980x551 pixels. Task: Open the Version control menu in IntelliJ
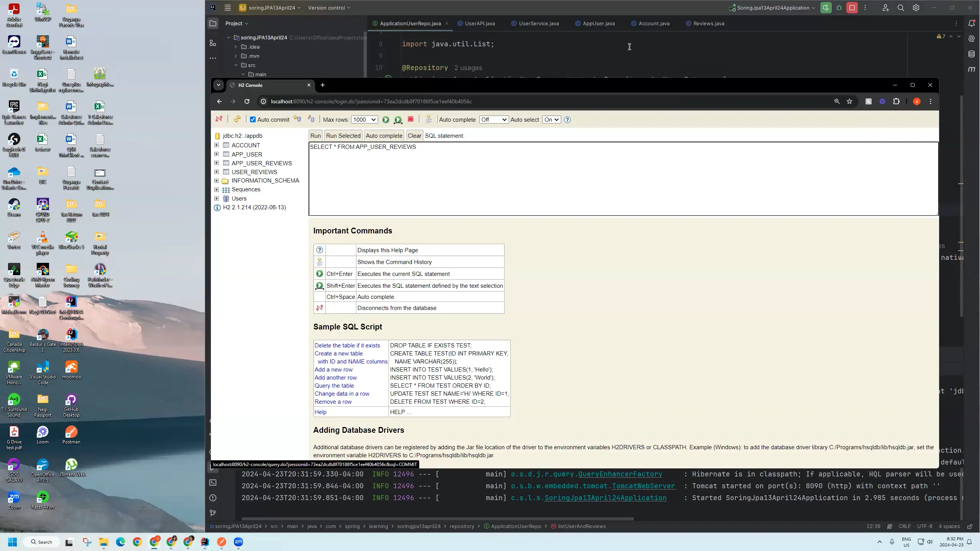point(327,8)
